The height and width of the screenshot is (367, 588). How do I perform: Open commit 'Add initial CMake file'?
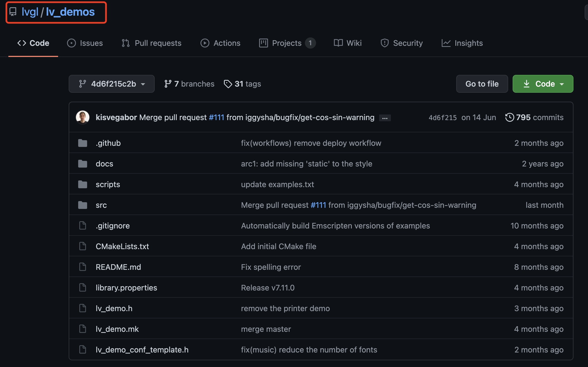[279, 246]
